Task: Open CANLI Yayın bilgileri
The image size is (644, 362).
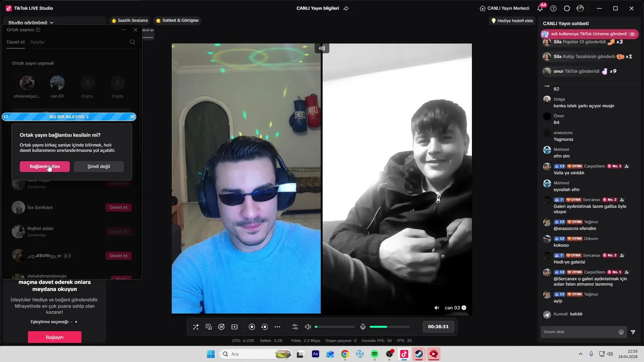Action: (x=318, y=8)
